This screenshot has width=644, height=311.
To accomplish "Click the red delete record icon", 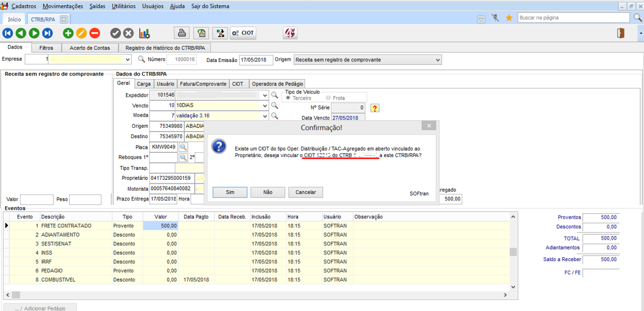I will pos(94,33).
